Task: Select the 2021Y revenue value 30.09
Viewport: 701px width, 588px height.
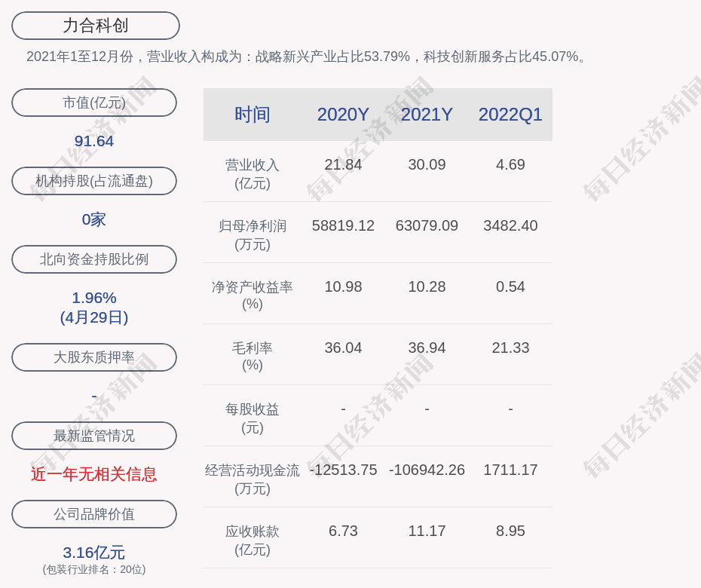Action: tap(427, 164)
